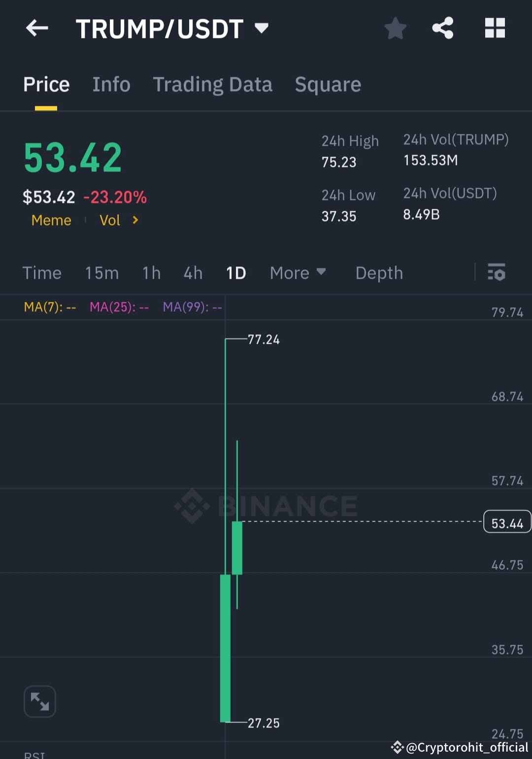The height and width of the screenshot is (759, 532).
Task: Switch to the Info tab
Action: 111,85
